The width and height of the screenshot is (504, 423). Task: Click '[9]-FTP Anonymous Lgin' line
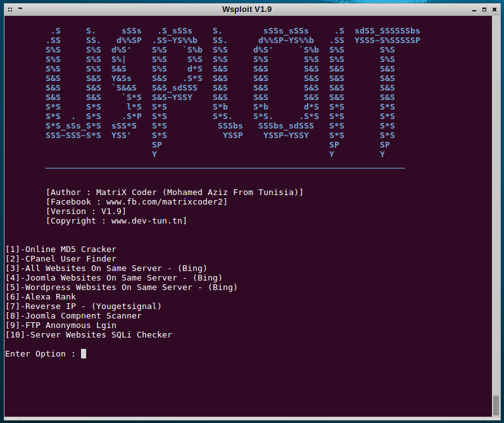pyautogui.click(x=61, y=325)
